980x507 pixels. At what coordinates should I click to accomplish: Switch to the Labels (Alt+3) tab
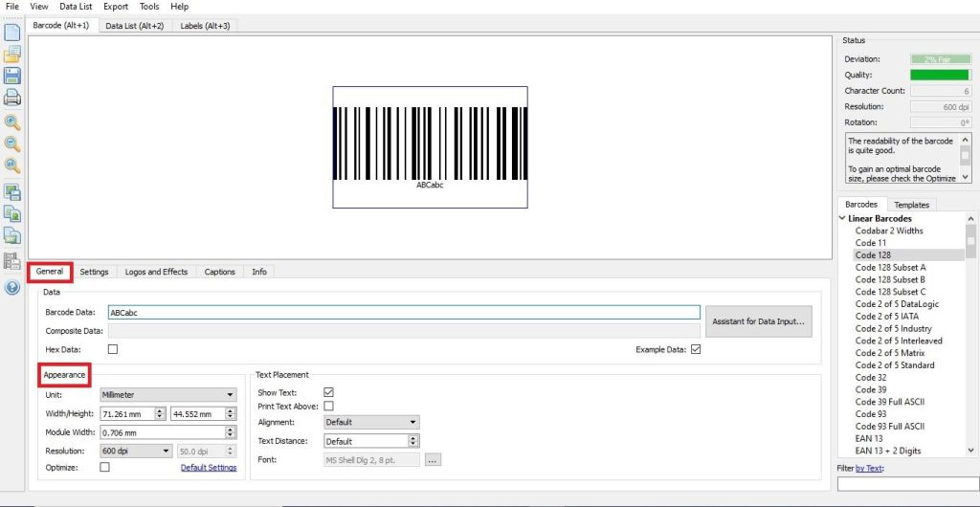coord(205,26)
